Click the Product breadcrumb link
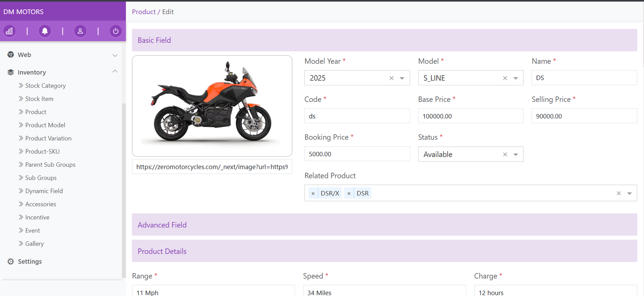Viewport: 644px width, 296px height. pos(144,12)
